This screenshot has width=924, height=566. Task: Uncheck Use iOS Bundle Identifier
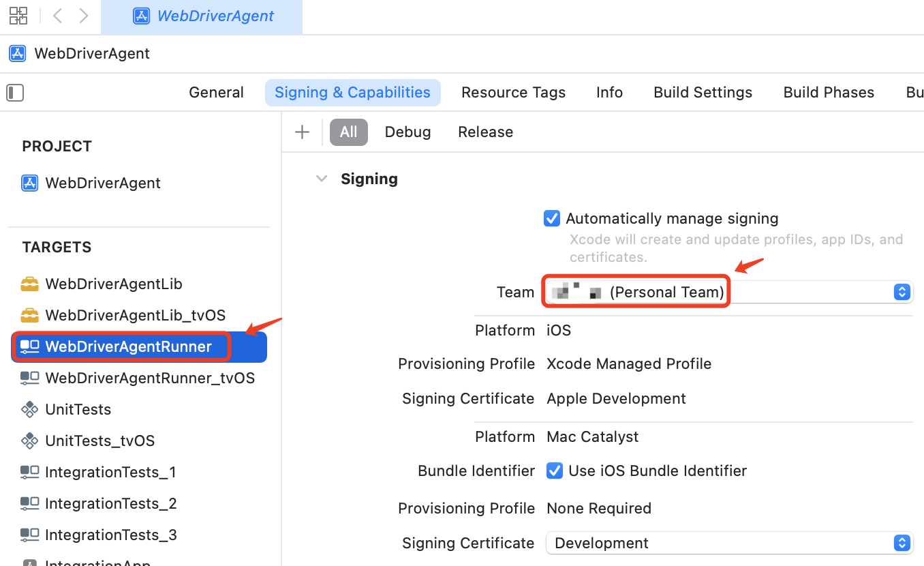pos(555,471)
